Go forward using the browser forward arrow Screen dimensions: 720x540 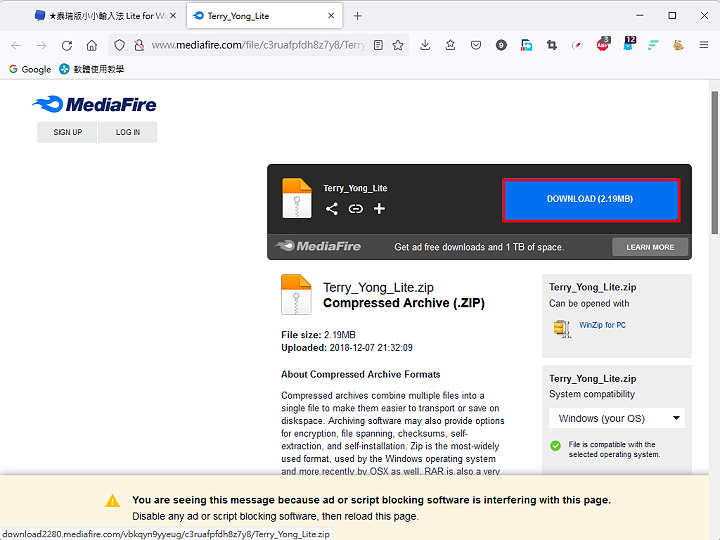[41, 45]
